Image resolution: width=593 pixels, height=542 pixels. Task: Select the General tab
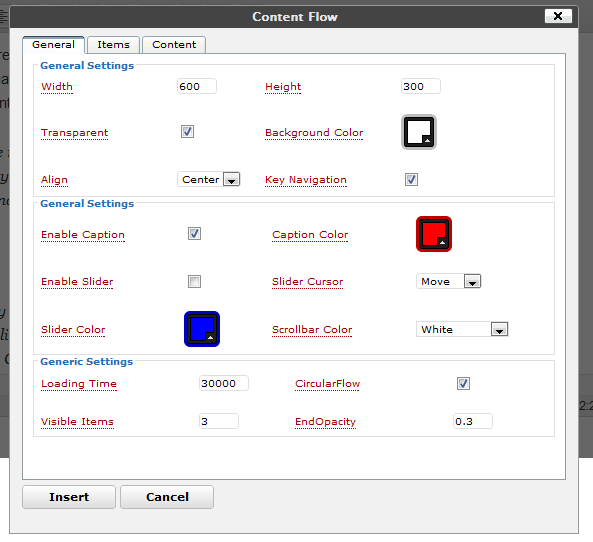[53, 45]
